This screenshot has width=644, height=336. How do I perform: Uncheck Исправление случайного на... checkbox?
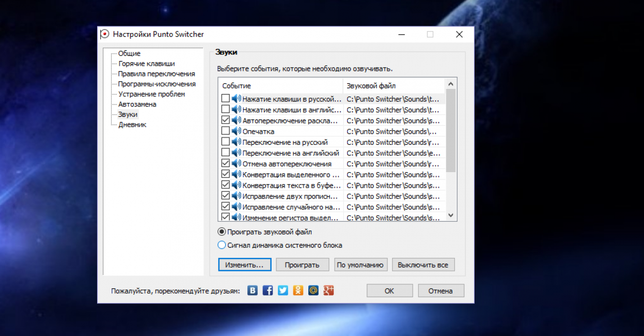tap(226, 207)
